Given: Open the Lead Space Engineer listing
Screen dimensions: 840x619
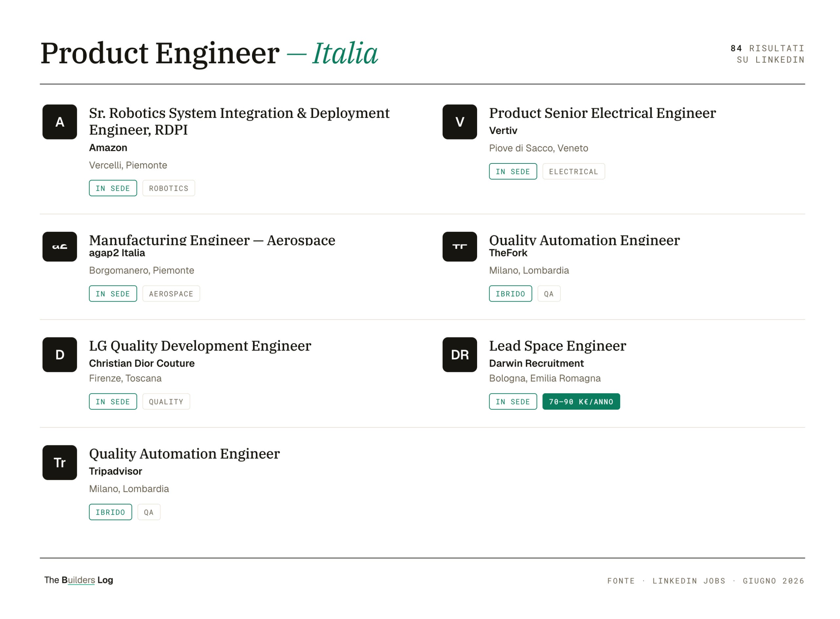Looking at the screenshot, I should (x=557, y=346).
